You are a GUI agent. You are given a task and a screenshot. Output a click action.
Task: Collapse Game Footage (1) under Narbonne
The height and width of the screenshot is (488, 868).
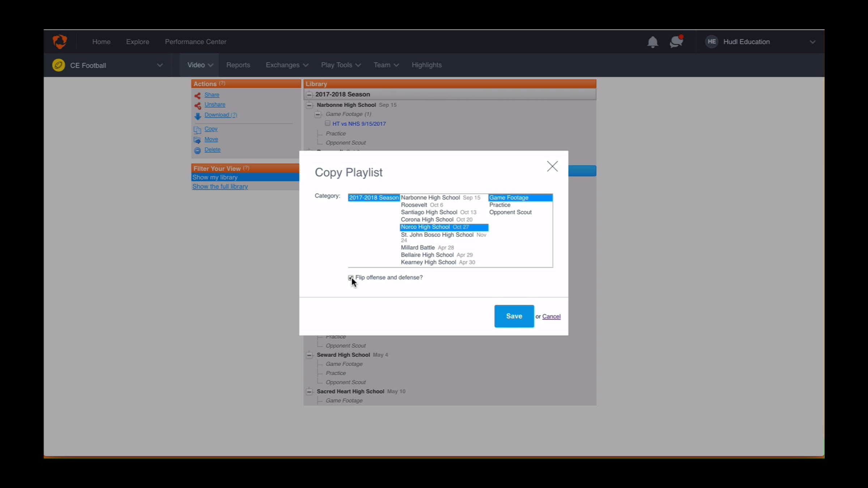click(x=318, y=114)
